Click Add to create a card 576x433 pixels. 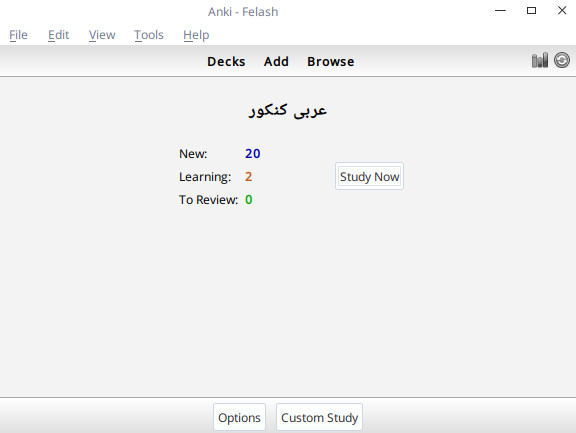(276, 61)
